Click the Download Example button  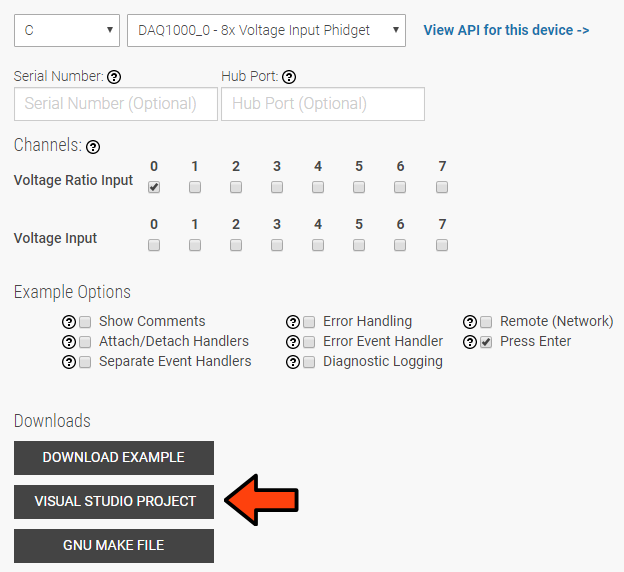pos(114,457)
